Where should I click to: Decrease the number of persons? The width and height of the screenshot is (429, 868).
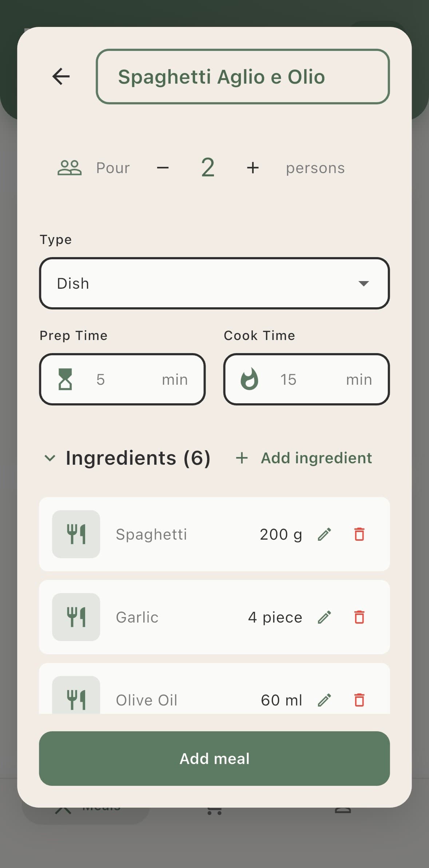tap(163, 168)
